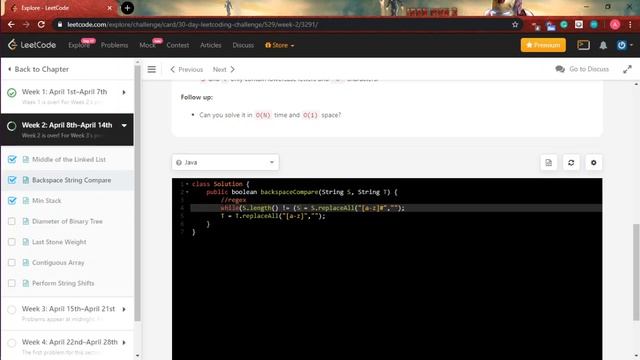
Task: Click the Go to Discuss chat icon
Action: coord(560,69)
